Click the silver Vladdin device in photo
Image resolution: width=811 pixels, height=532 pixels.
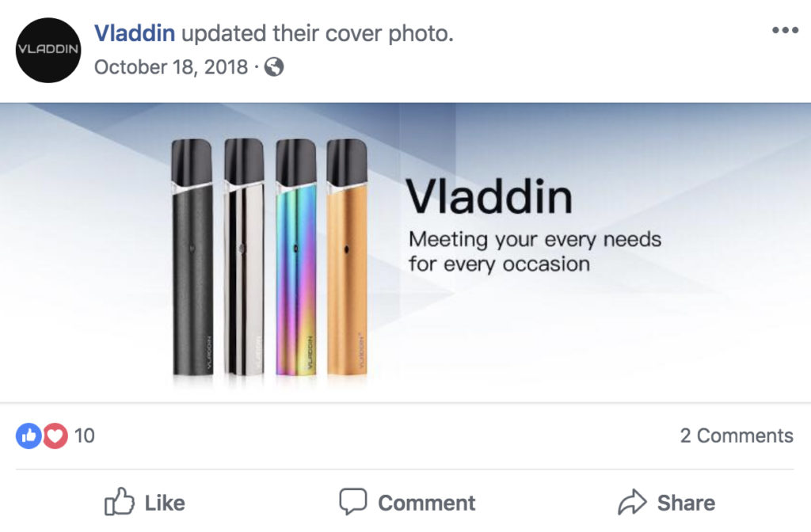click(244, 257)
